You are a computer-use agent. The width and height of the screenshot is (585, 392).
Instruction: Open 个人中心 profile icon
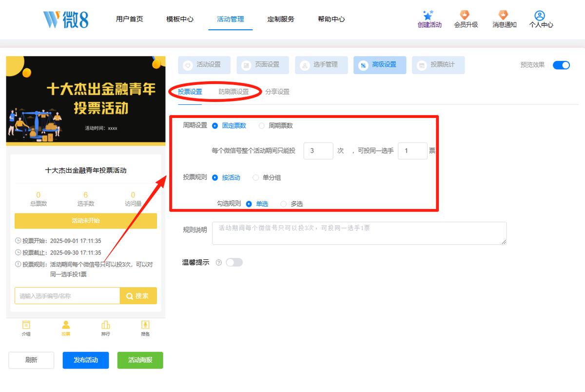point(539,16)
